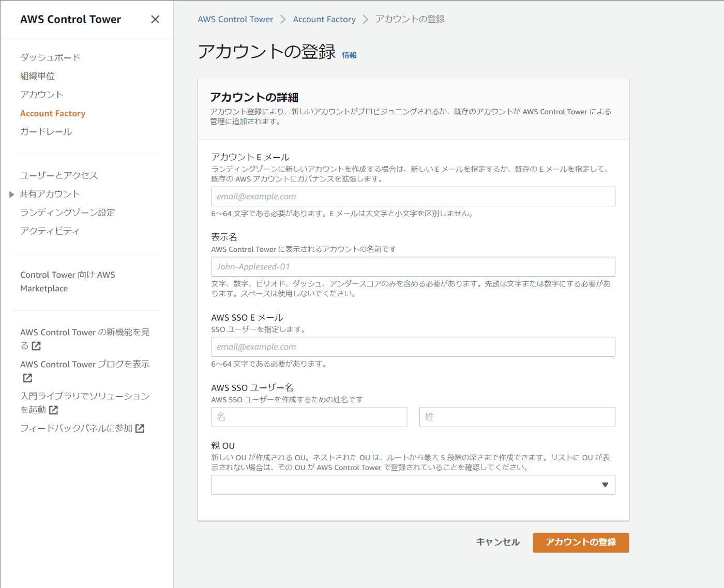The image size is (724, 588).
Task: Click external icon next to フィードバックパネルに参加
Action: click(140, 428)
